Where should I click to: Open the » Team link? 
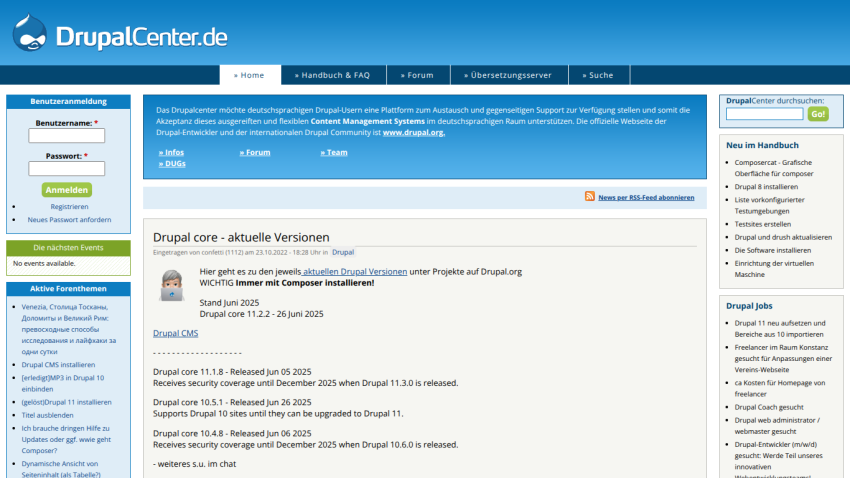coord(334,152)
